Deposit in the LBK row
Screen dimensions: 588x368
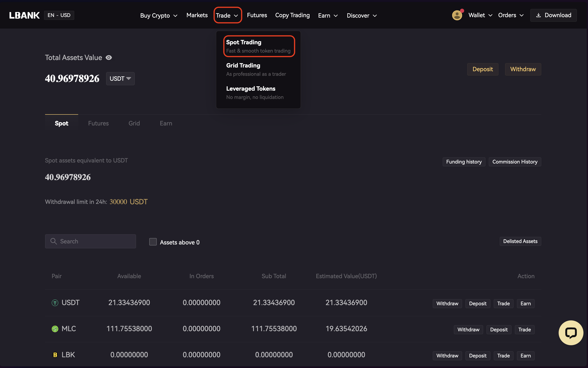click(x=478, y=356)
